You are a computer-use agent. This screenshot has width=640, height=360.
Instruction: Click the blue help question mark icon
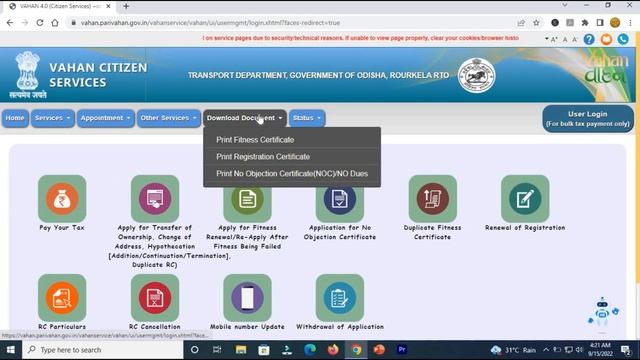[x=589, y=39]
